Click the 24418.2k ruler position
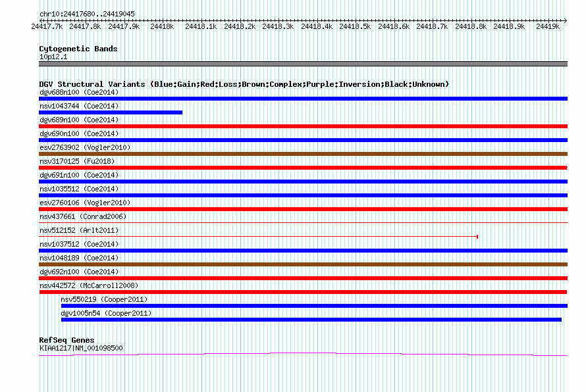This screenshot has width=586, height=392. click(x=240, y=26)
